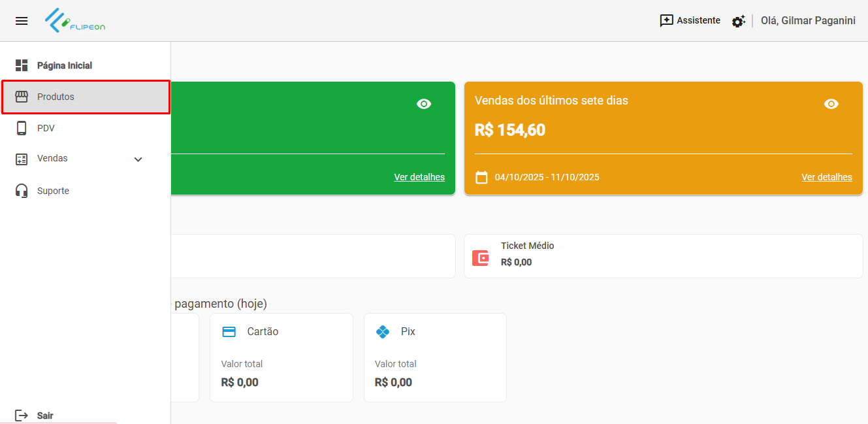This screenshot has height=424, width=868.
Task: Click the calendar icon beside date range
Action: [x=481, y=178]
